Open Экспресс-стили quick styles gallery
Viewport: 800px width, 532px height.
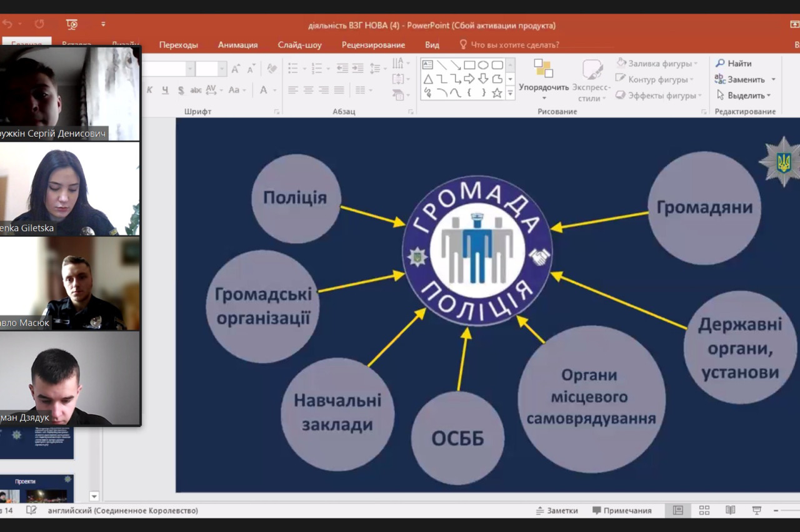coord(591,80)
